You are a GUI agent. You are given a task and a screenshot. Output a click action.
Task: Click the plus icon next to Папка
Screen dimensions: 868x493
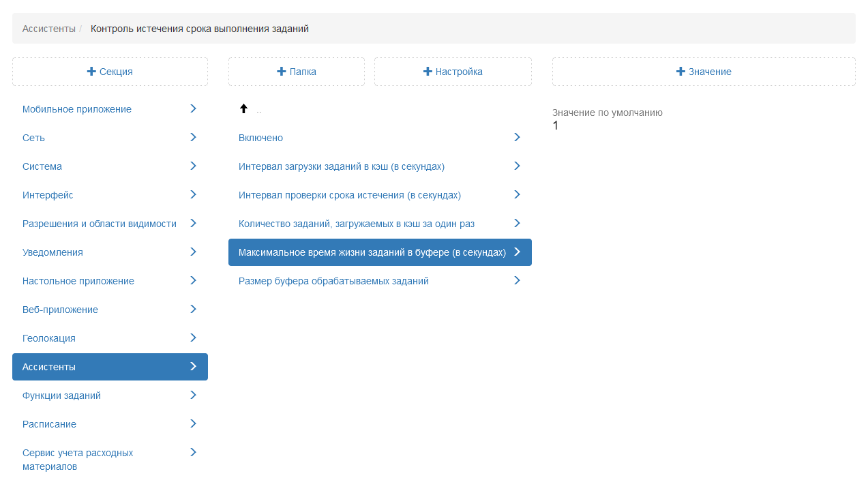(281, 72)
